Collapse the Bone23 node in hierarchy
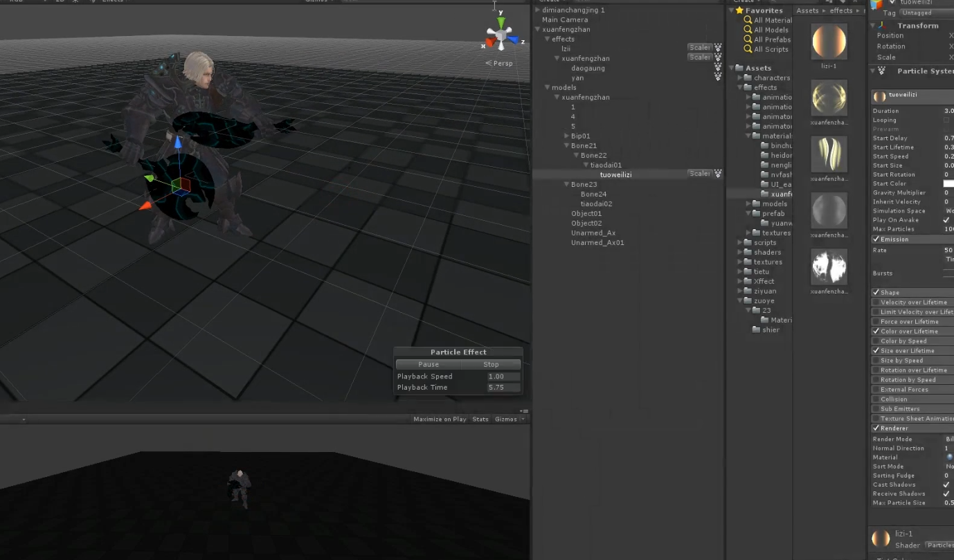 click(x=566, y=184)
